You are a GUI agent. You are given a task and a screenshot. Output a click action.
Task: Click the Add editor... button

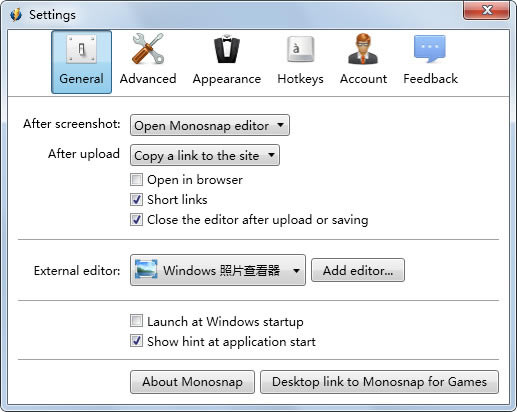[x=358, y=270]
